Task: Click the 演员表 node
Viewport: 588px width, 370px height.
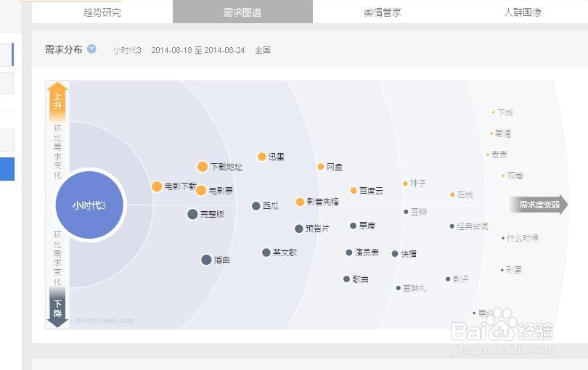Action: pos(348,252)
